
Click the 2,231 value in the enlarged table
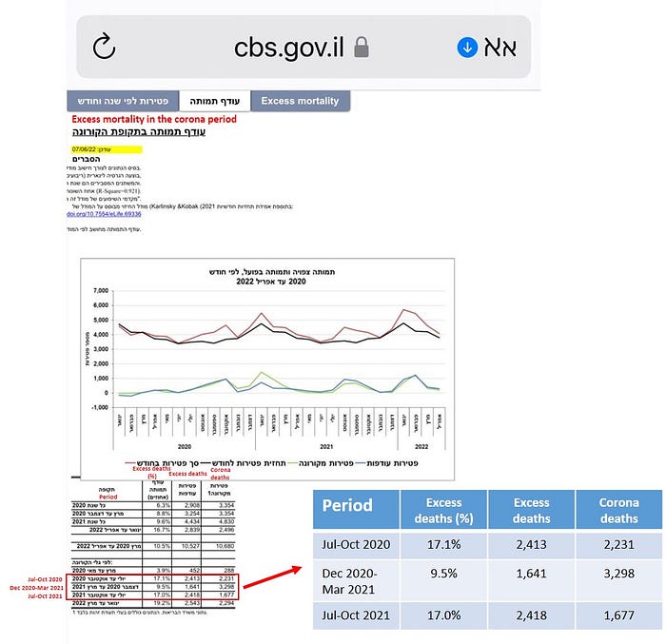[x=618, y=544]
